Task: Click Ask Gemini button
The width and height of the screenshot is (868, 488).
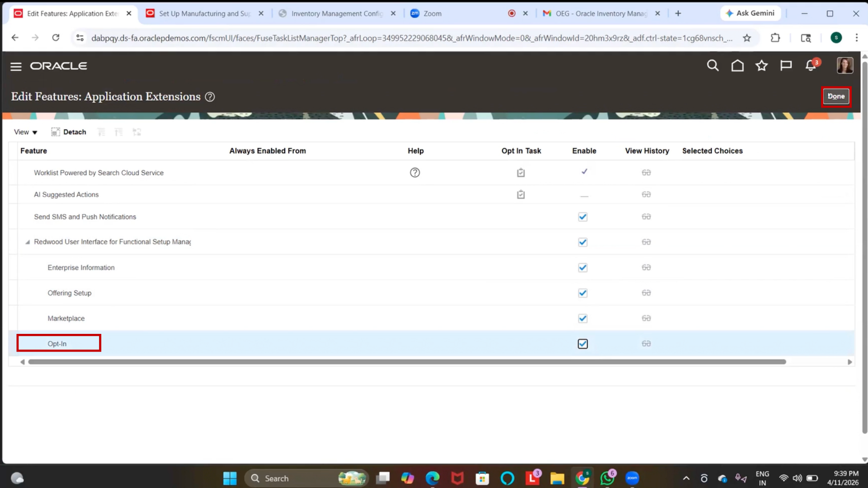Action: click(750, 13)
